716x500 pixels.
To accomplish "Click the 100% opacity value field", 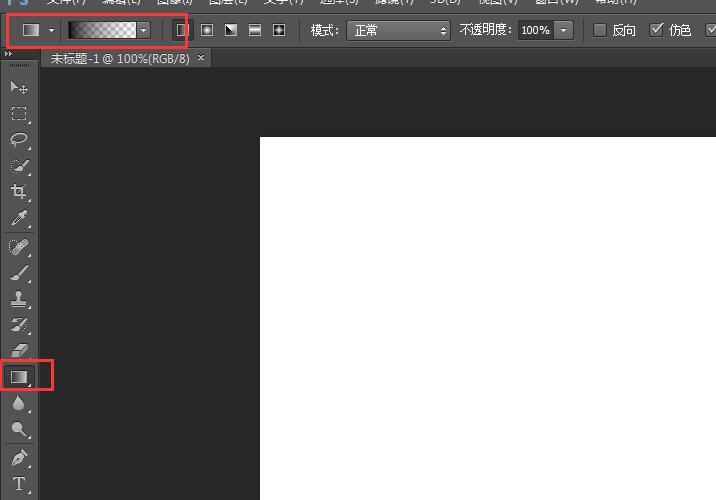I will 536,31.
